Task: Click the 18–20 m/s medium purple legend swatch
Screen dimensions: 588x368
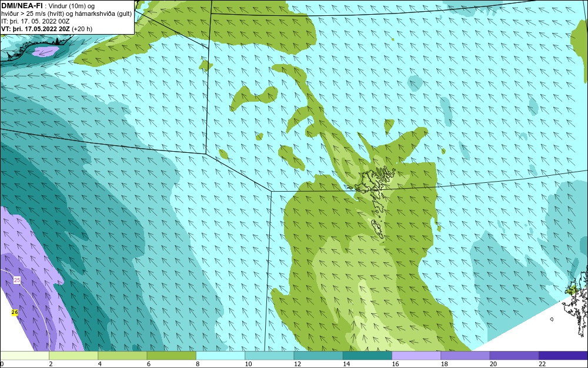Action: (x=465, y=356)
